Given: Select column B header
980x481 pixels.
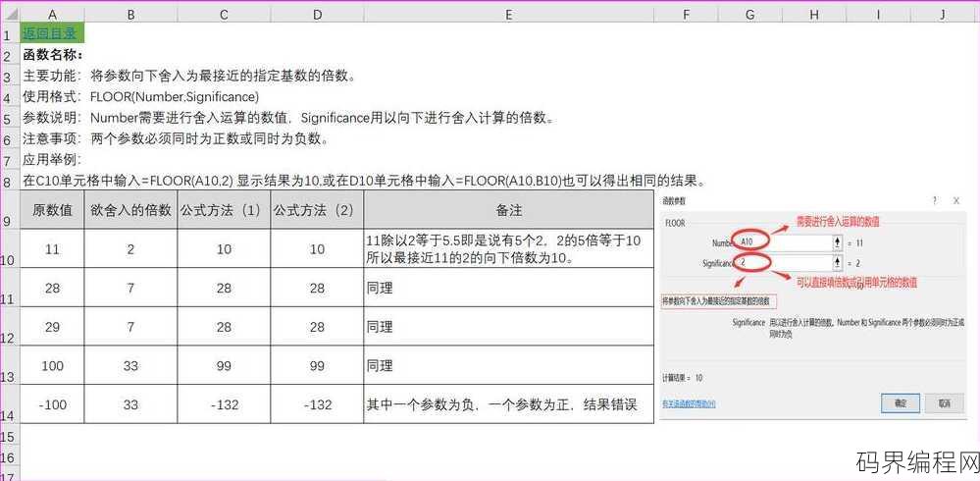Looking at the screenshot, I should pyautogui.click(x=130, y=15).
